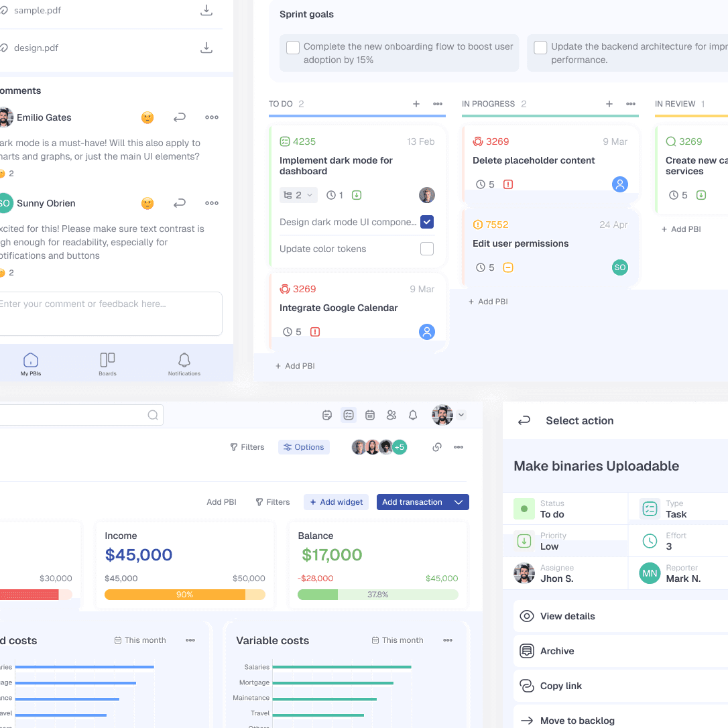Click the Options button
728x728 pixels.
(304, 447)
